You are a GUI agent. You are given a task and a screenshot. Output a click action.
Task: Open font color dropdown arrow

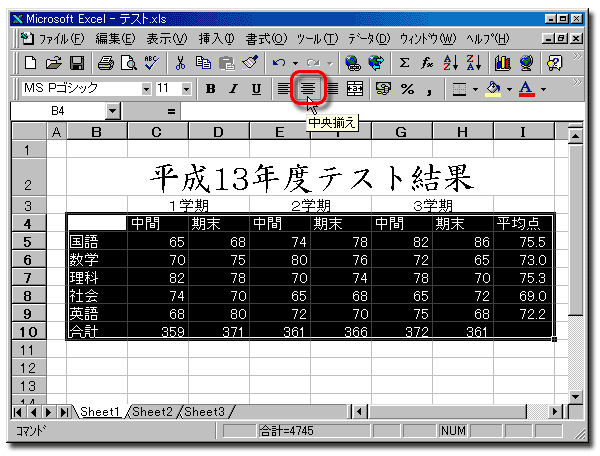coord(543,89)
